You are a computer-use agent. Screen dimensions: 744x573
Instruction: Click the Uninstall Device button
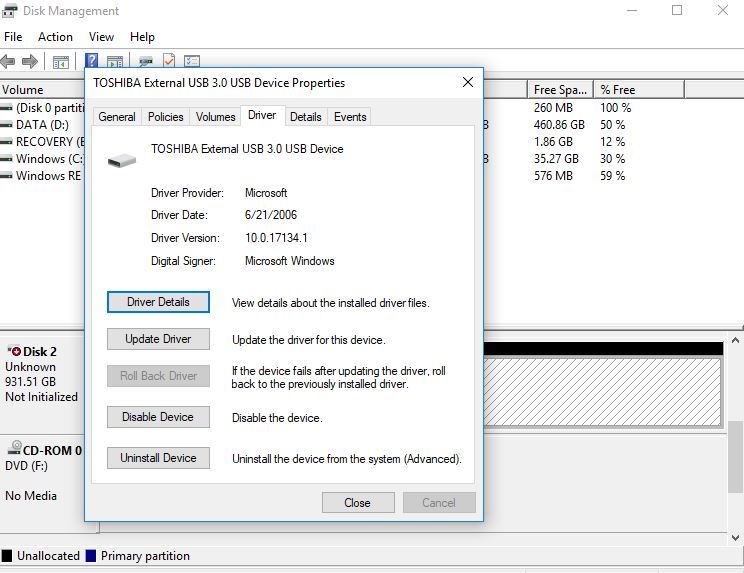pyautogui.click(x=158, y=458)
